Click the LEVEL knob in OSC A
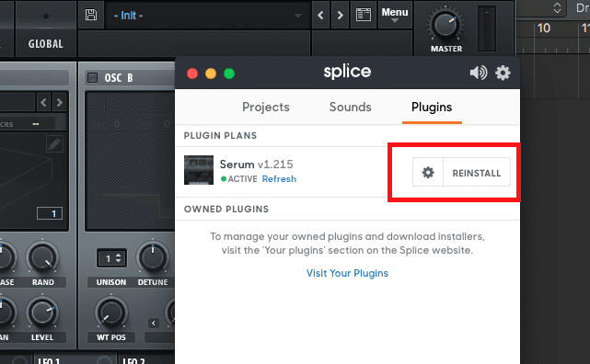 pos(42,313)
